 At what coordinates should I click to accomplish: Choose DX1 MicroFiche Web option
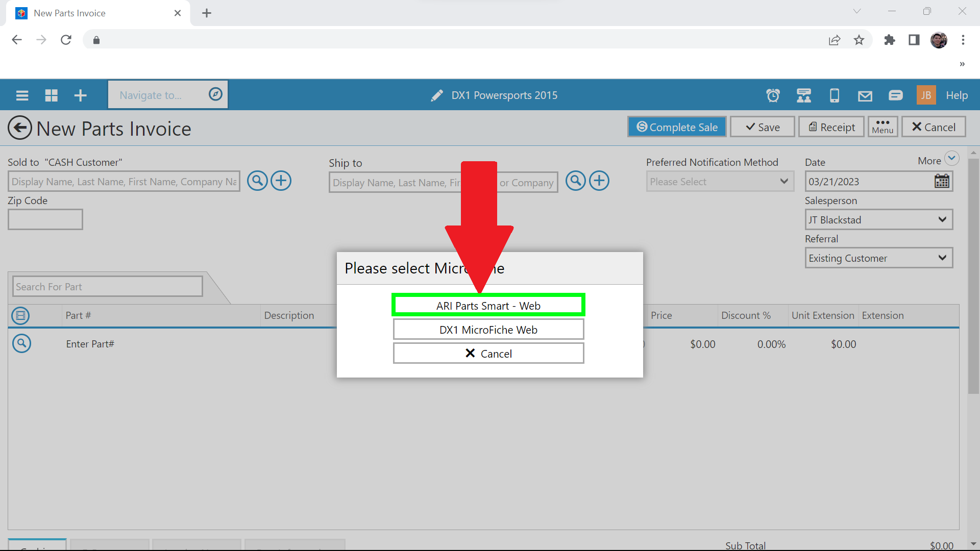point(488,330)
